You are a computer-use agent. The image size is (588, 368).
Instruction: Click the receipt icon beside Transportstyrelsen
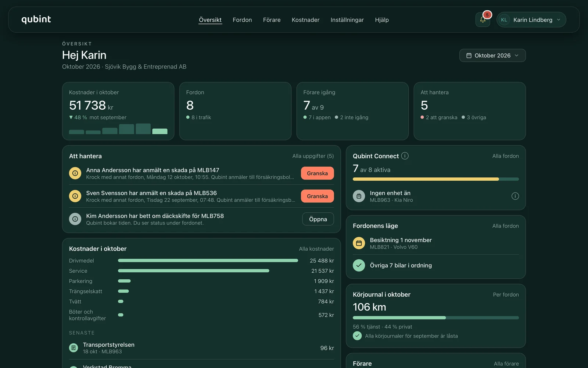coord(73,348)
